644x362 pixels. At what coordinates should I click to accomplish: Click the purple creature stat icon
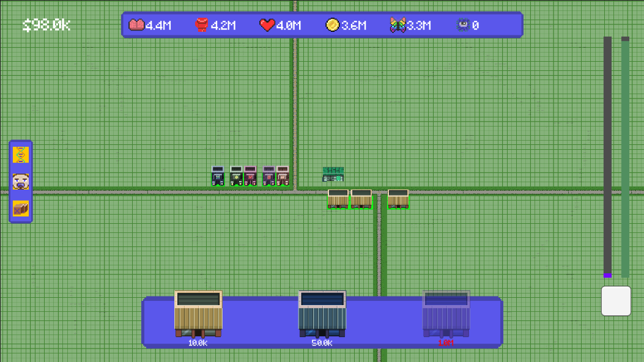[x=464, y=25]
